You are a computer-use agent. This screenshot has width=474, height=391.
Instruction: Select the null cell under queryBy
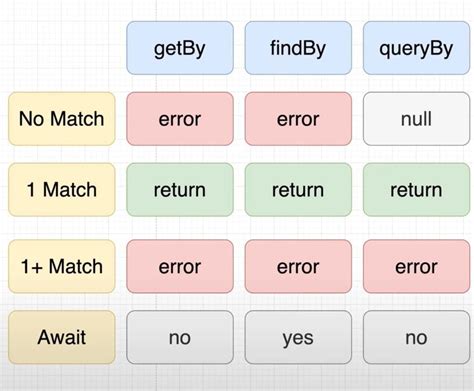tap(416, 119)
